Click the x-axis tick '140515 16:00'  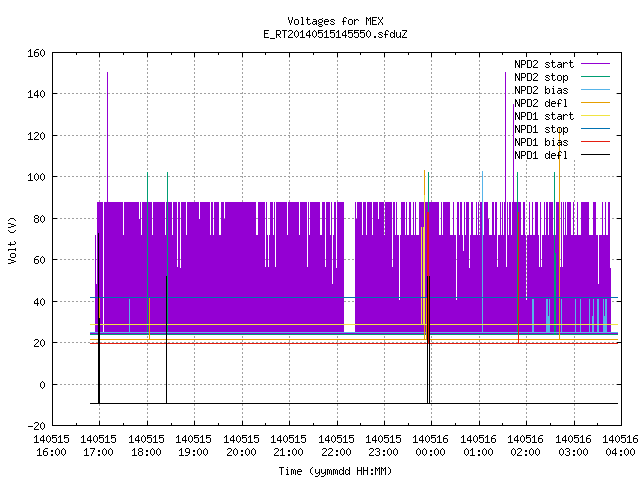pos(51,446)
